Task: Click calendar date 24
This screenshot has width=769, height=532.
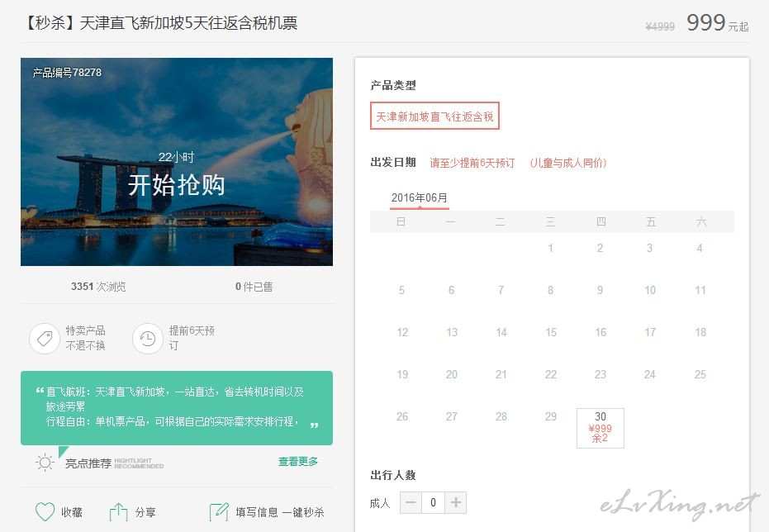Action: [650, 374]
